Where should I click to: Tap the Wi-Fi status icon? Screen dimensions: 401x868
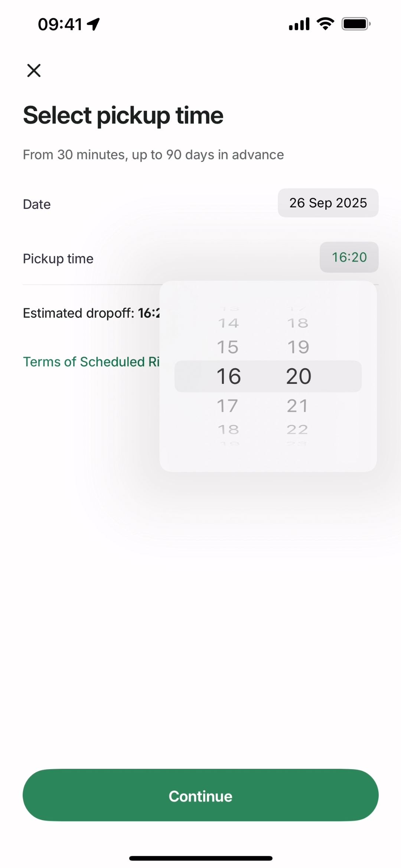(325, 24)
